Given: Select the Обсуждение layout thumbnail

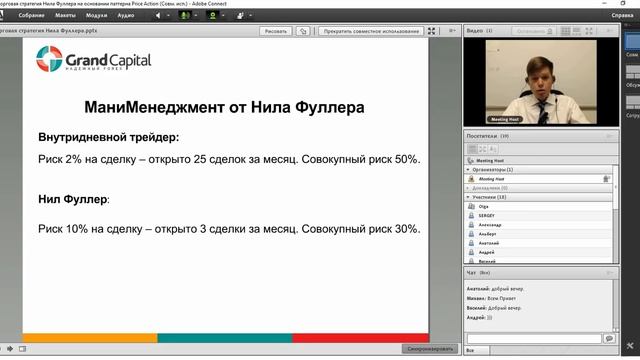Looking at the screenshot, I should tap(633, 72).
